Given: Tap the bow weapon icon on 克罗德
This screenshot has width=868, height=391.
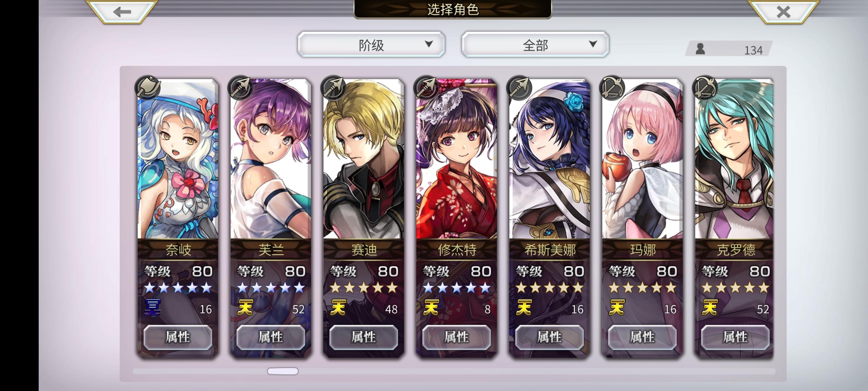Looking at the screenshot, I should click(705, 88).
